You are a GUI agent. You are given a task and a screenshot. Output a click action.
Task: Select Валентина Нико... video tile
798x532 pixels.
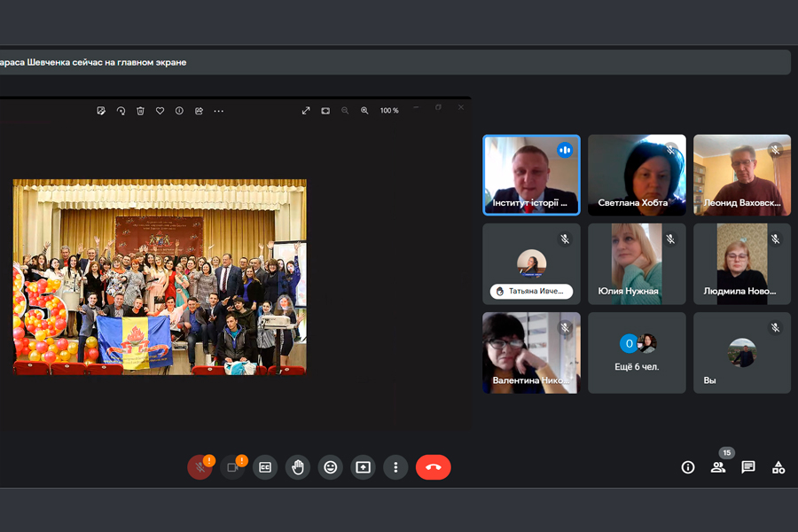coord(531,353)
